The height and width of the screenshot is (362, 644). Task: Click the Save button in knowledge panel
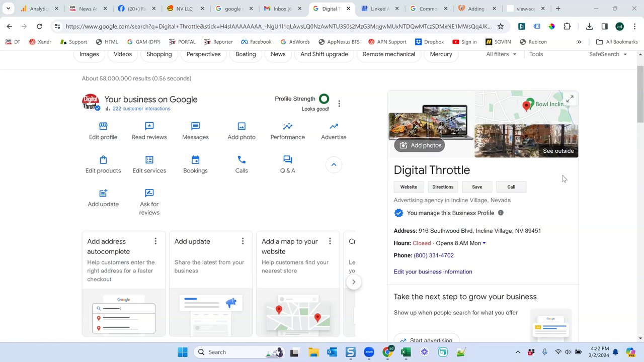pos(477,187)
